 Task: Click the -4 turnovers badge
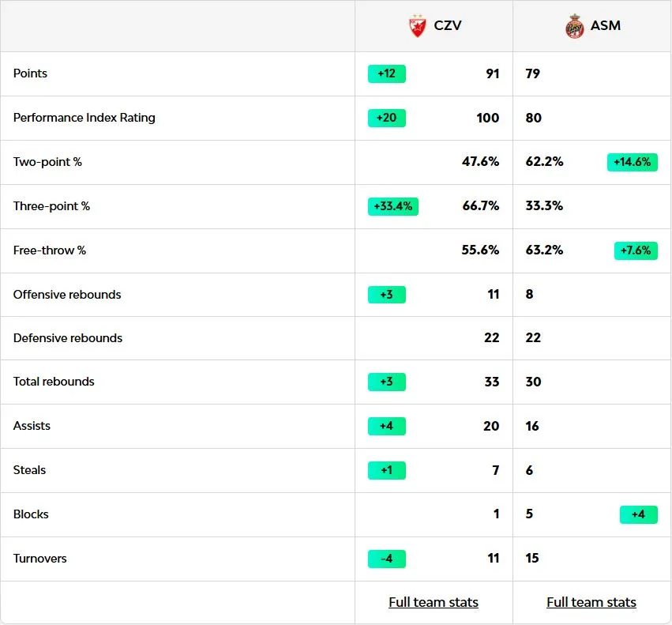click(387, 559)
